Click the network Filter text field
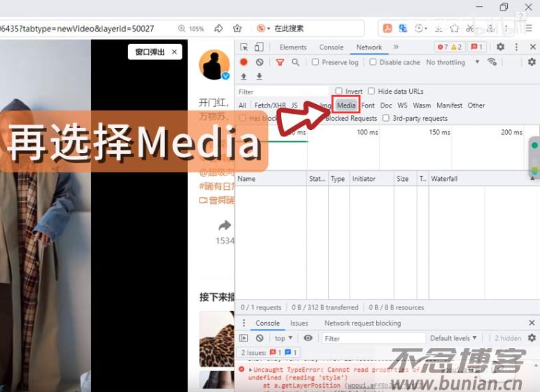 tap(283, 92)
